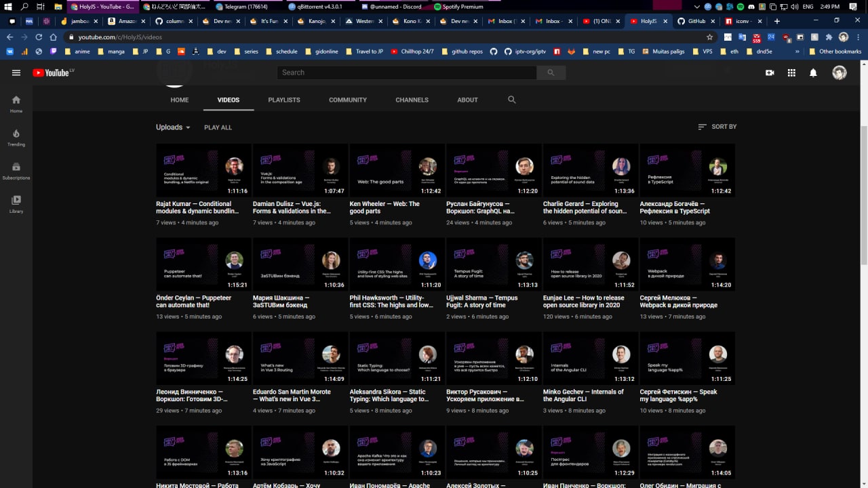Image resolution: width=868 pixels, height=488 pixels.
Task: Switch to the HOME channel tab
Action: (180, 100)
